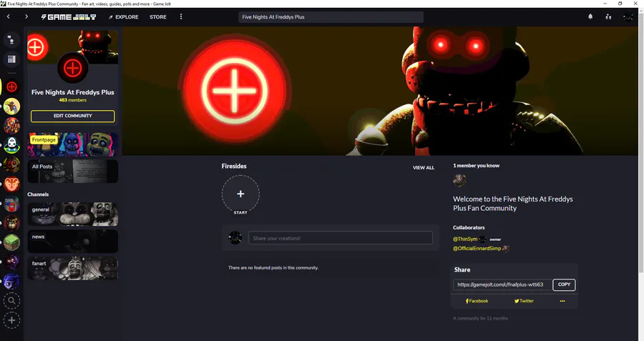
Task: Share the community on Twitter
Action: pyautogui.click(x=524, y=301)
